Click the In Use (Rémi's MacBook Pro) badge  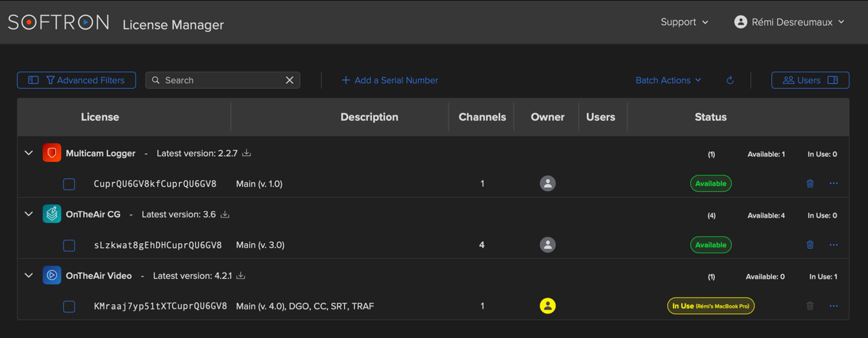710,306
